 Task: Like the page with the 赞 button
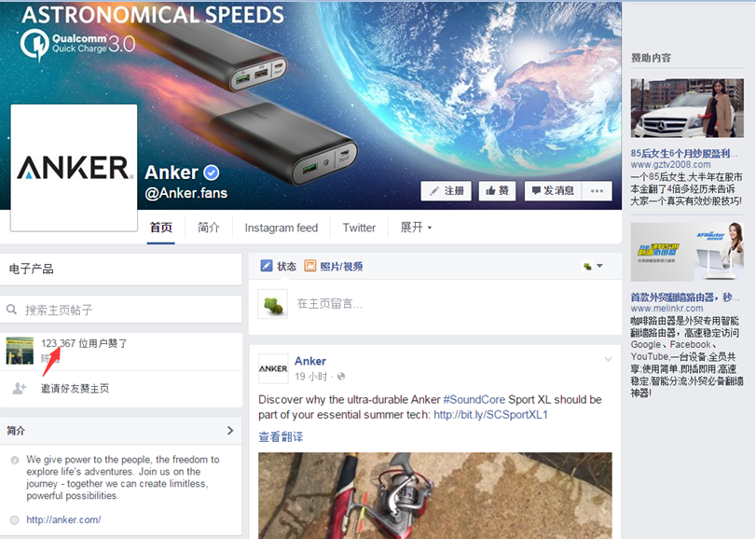pyautogui.click(x=497, y=191)
